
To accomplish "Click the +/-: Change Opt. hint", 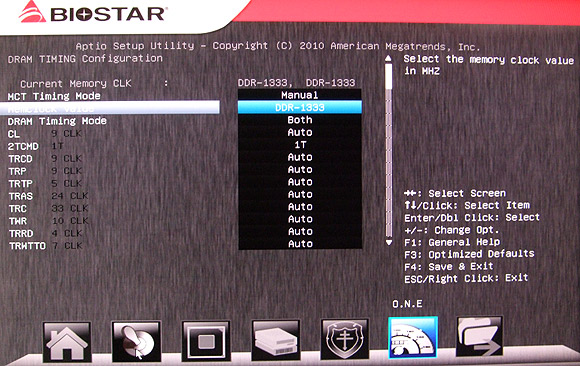I will point(452,230).
